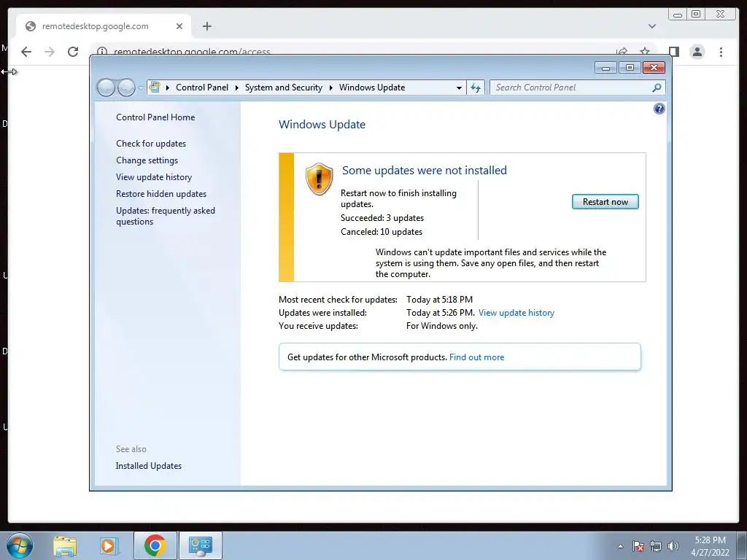This screenshot has height=560, width=747.
Task: Click the share page icon
Action: click(x=622, y=52)
